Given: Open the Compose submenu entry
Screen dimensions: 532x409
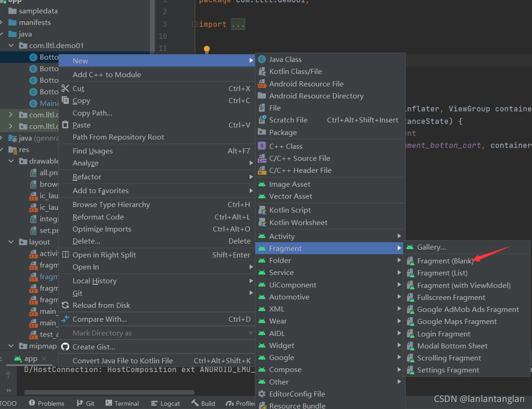Looking at the screenshot, I should [x=285, y=370].
